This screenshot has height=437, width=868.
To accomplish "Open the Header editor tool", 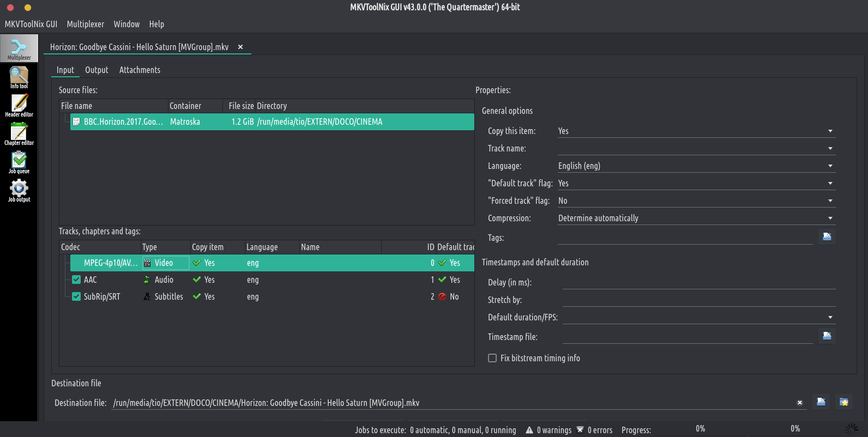I will point(19,106).
